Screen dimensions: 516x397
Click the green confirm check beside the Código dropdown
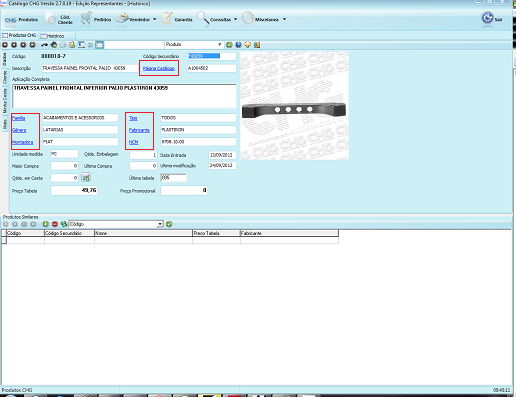point(169,224)
